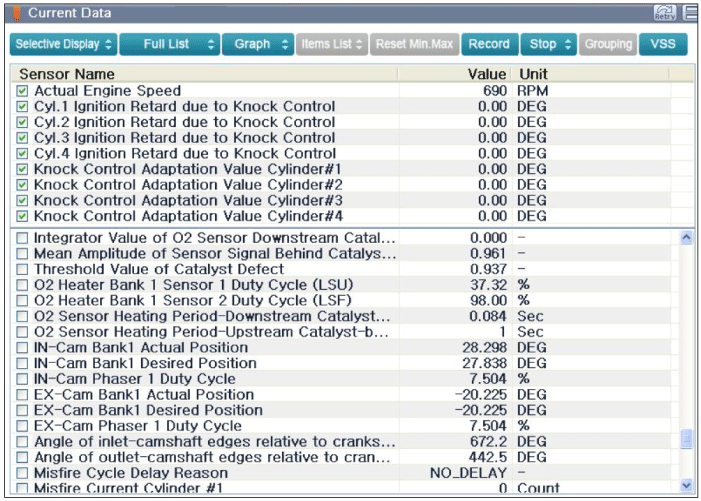Image resolution: width=701 pixels, height=501 pixels.
Task: Select the NO_DELAY misfire value
Action: click(x=469, y=473)
